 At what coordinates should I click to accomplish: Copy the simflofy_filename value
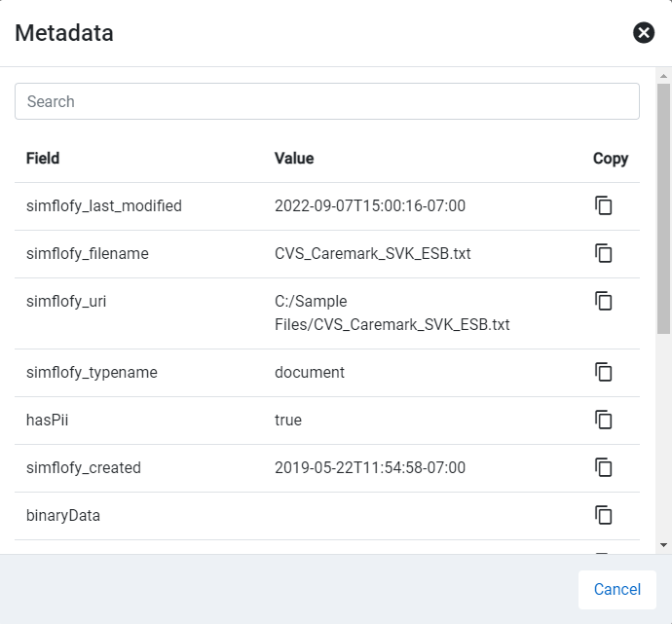pos(604,253)
